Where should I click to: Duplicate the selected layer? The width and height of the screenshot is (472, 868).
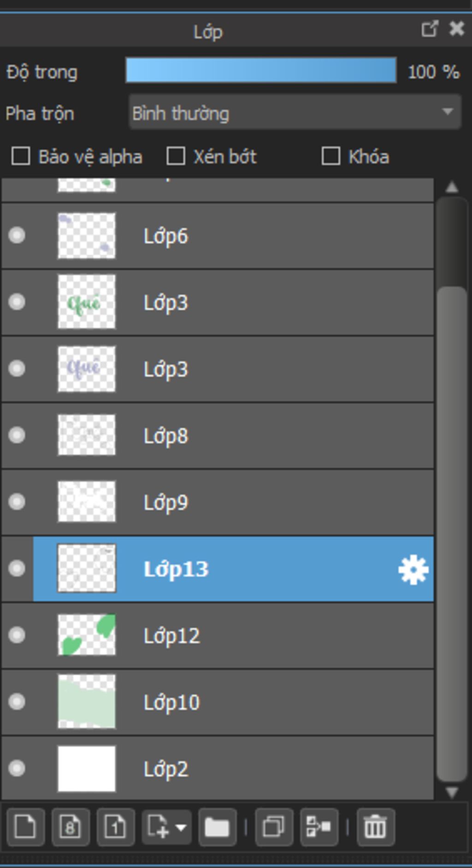(274, 827)
